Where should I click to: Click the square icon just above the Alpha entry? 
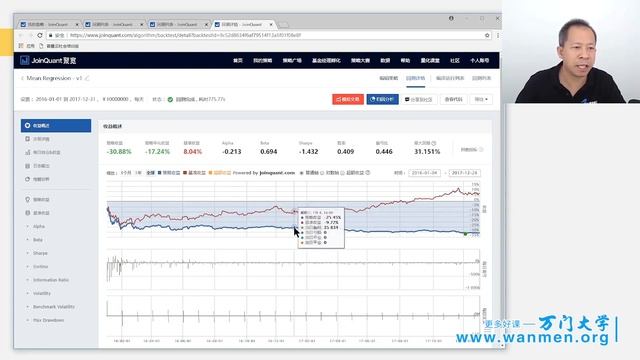[27, 213]
